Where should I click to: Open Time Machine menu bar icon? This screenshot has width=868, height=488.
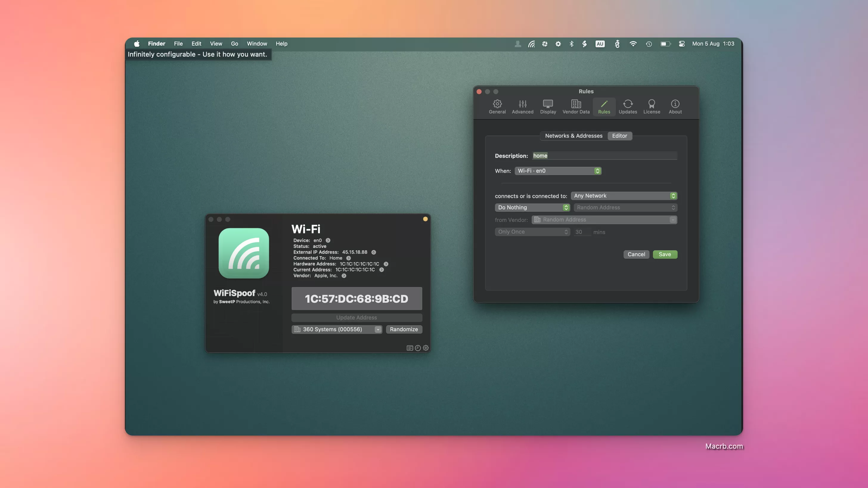pyautogui.click(x=649, y=44)
